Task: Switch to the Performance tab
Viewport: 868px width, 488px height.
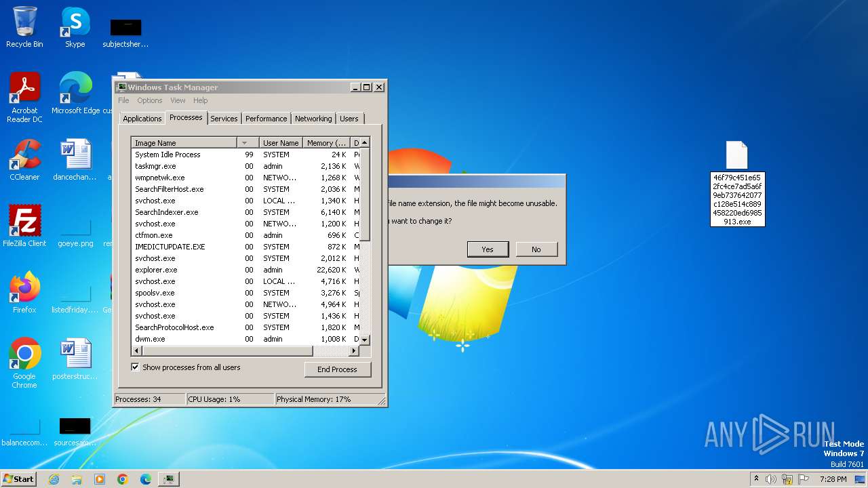Action: (x=266, y=119)
